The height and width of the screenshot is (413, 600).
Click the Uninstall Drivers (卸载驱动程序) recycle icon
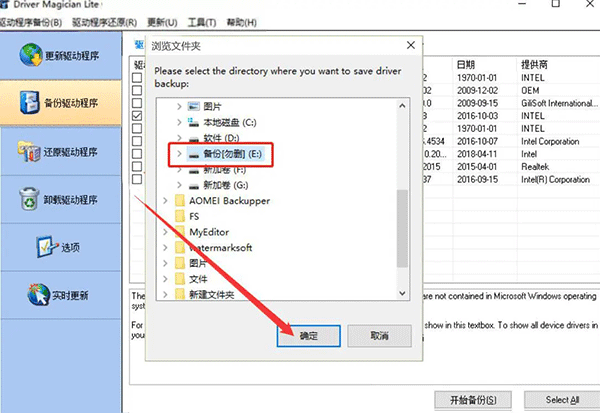[29, 199]
